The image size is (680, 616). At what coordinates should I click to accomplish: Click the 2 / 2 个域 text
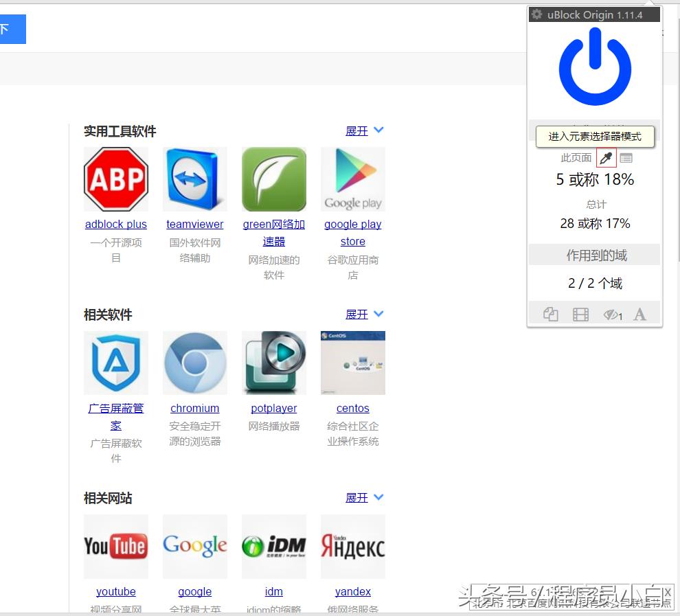[x=595, y=283]
